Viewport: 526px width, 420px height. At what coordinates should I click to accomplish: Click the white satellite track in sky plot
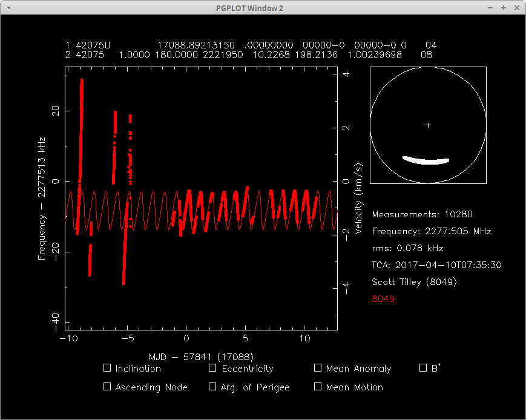pos(426,161)
